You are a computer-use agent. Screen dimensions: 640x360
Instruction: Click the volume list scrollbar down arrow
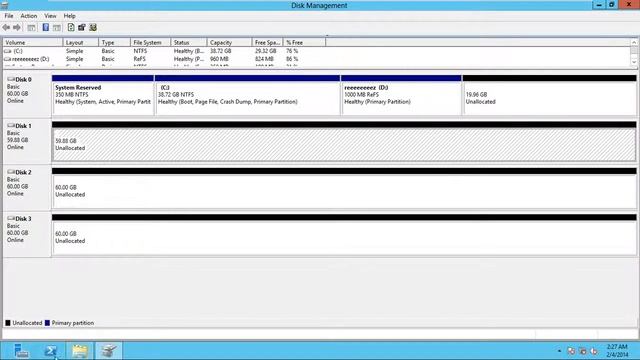point(634,62)
